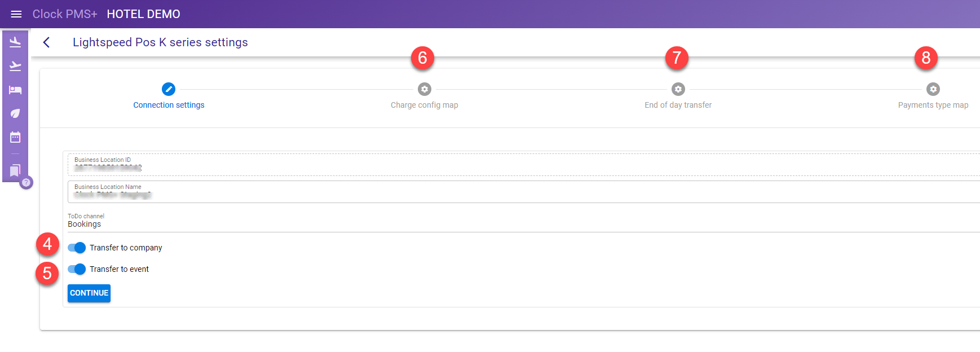Click the Clock PMS+ logo link

pyautogui.click(x=65, y=14)
